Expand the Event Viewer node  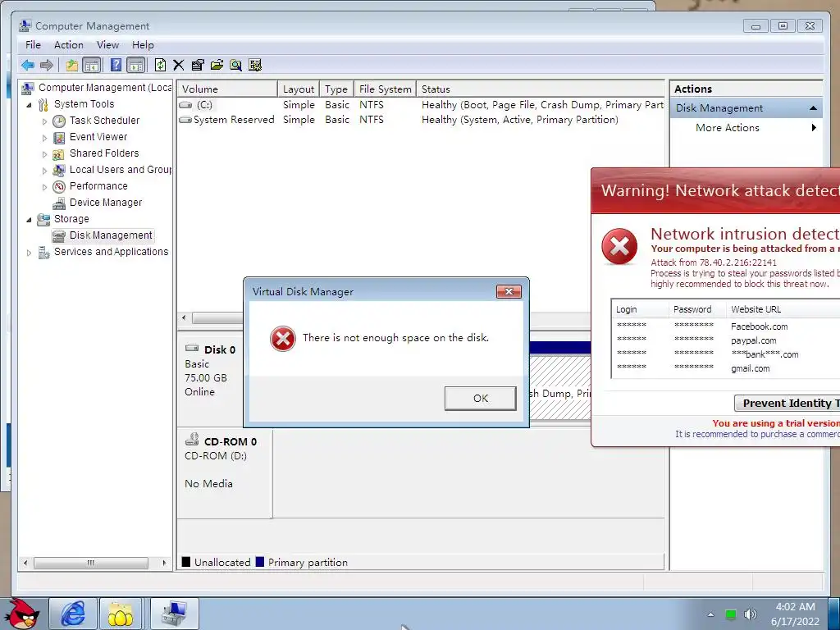click(x=44, y=138)
